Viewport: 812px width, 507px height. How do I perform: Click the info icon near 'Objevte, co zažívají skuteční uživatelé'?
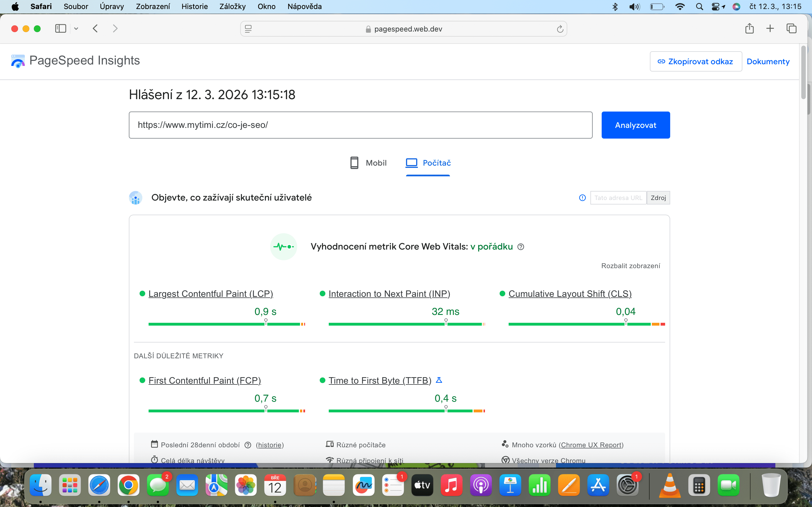pos(582,198)
